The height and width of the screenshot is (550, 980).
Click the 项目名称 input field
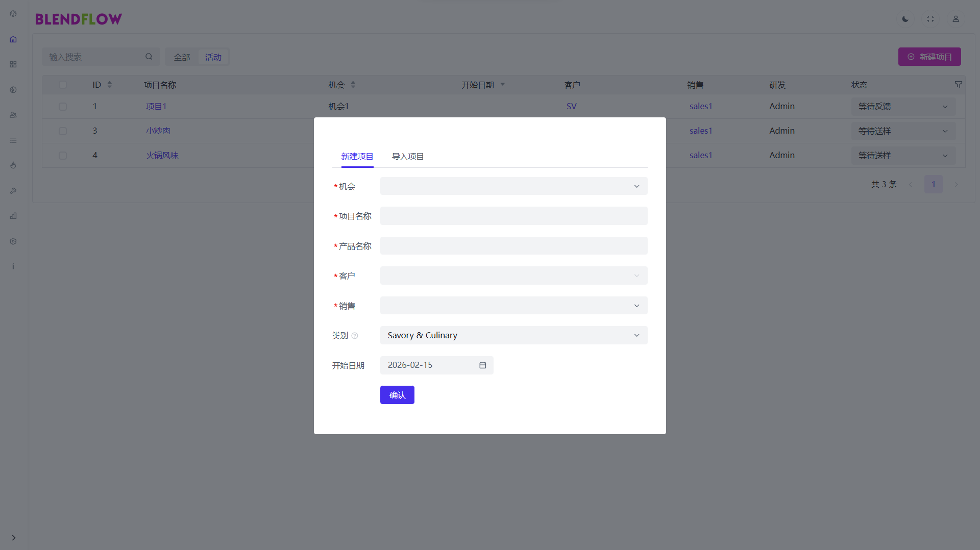pos(513,216)
